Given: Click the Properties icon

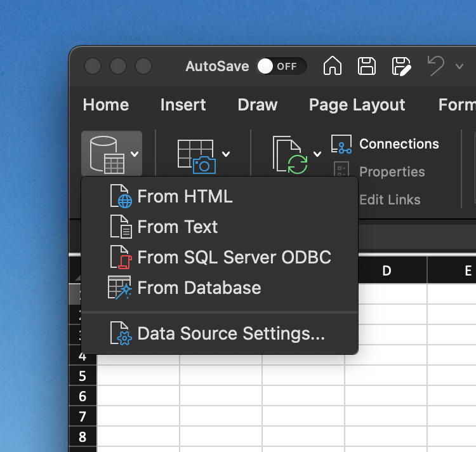Looking at the screenshot, I should [341, 169].
